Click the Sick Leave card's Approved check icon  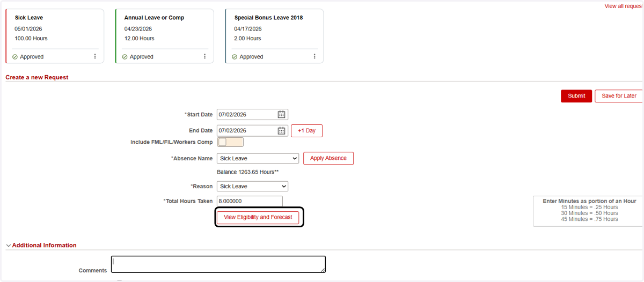(15, 57)
